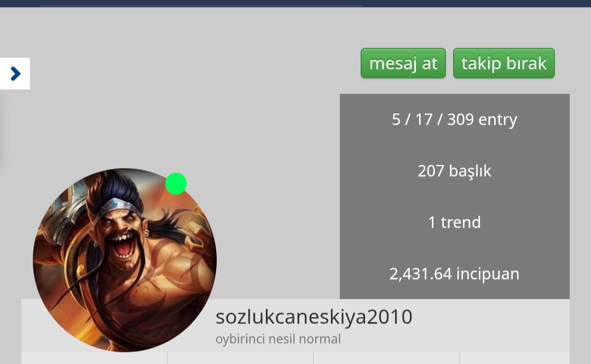Image resolution: width=591 pixels, height=364 pixels.
Task: Click the 'oybirinci nesil normal' user rank text
Action: click(278, 339)
